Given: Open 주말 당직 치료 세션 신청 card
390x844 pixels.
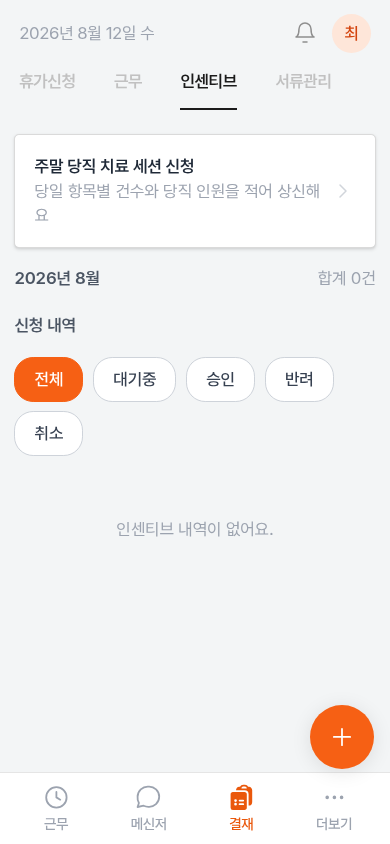Looking at the screenshot, I should [x=195, y=191].
